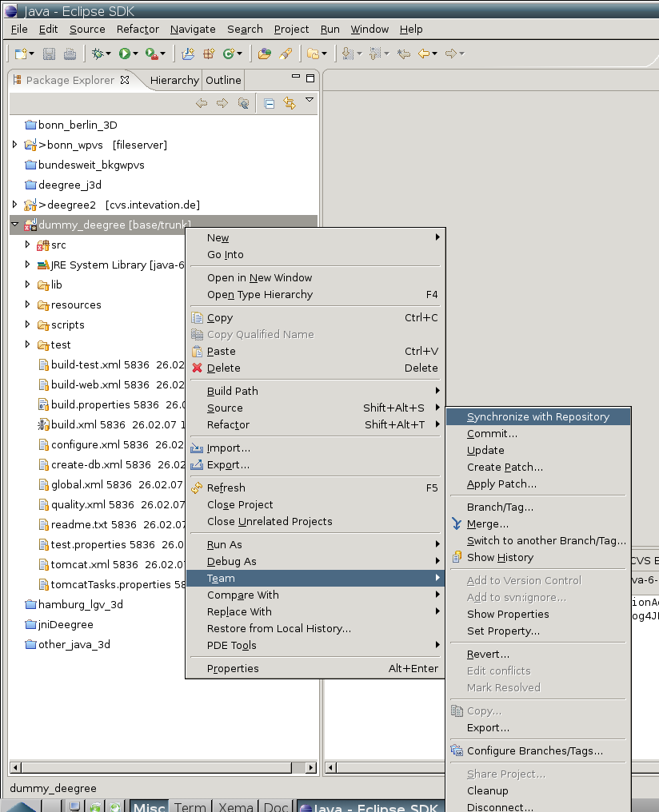Click the green Run toolbar icon
659x812 pixels.
tap(124, 54)
